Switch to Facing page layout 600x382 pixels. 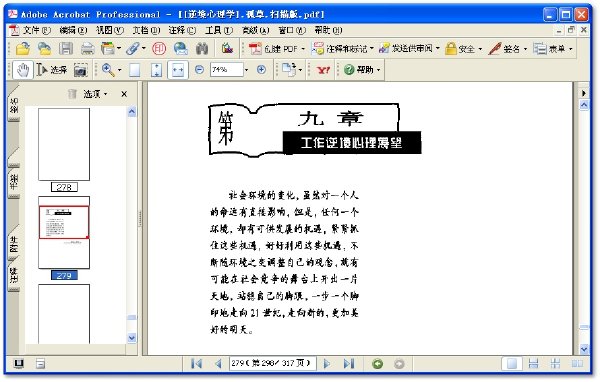click(x=578, y=363)
